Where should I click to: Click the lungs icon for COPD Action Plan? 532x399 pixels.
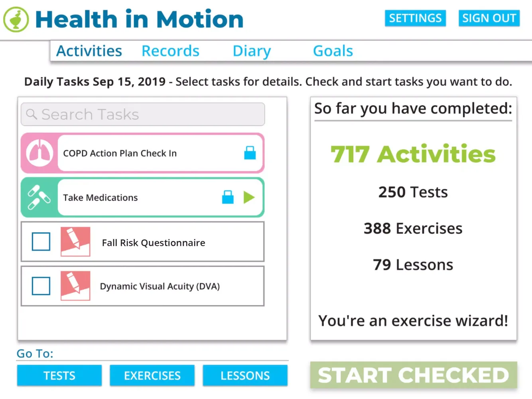[39, 153]
